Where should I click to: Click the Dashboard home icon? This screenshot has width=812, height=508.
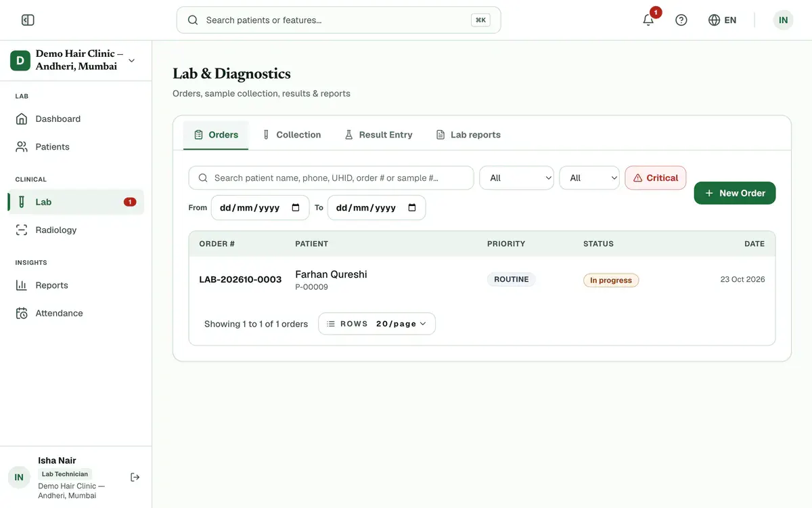click(22, 119)
